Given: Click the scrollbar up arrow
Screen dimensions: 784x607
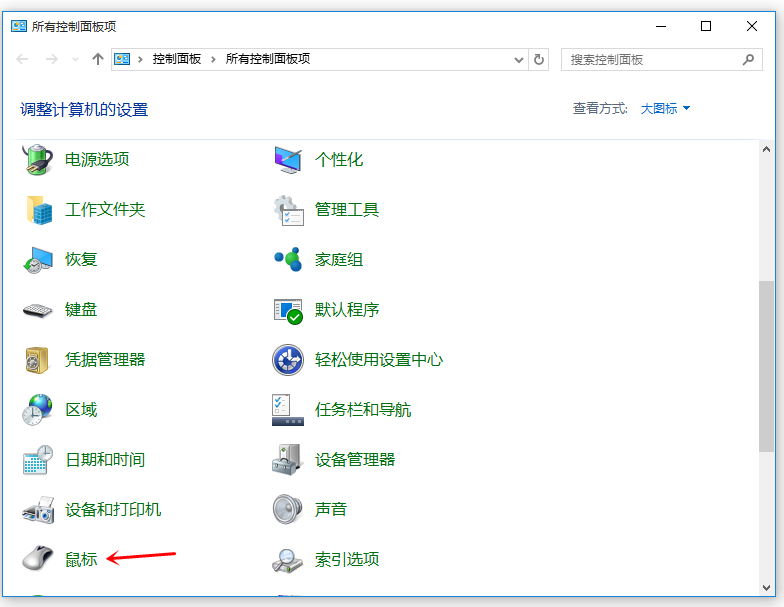Looking at the screenshot, I should [766, 149].
